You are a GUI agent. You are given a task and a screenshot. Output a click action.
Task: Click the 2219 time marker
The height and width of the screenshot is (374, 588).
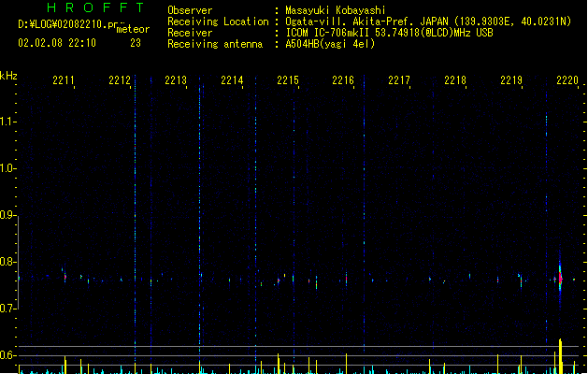tap(511, 80)
